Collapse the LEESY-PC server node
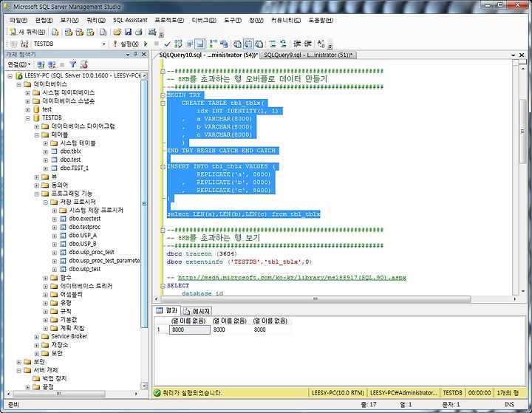The image size is (532, 413). [x=10, y=76]
